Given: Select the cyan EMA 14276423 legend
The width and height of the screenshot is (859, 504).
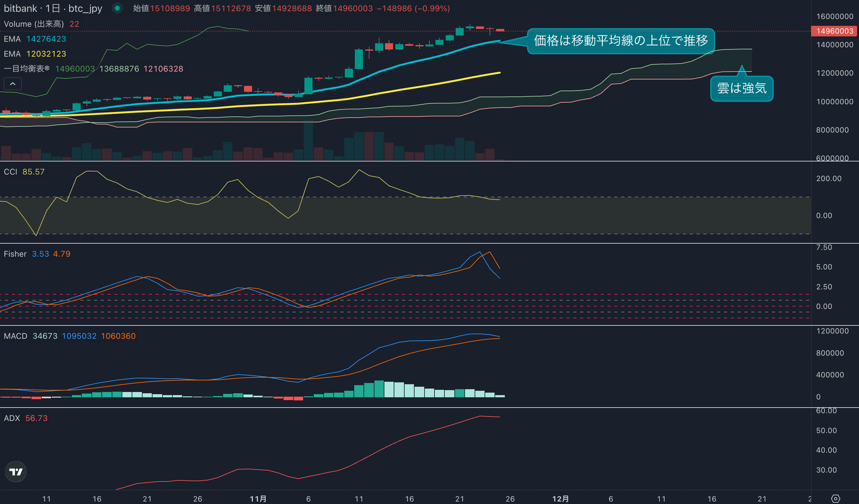Looking at the screenshot, I should (x=35, y=39).
